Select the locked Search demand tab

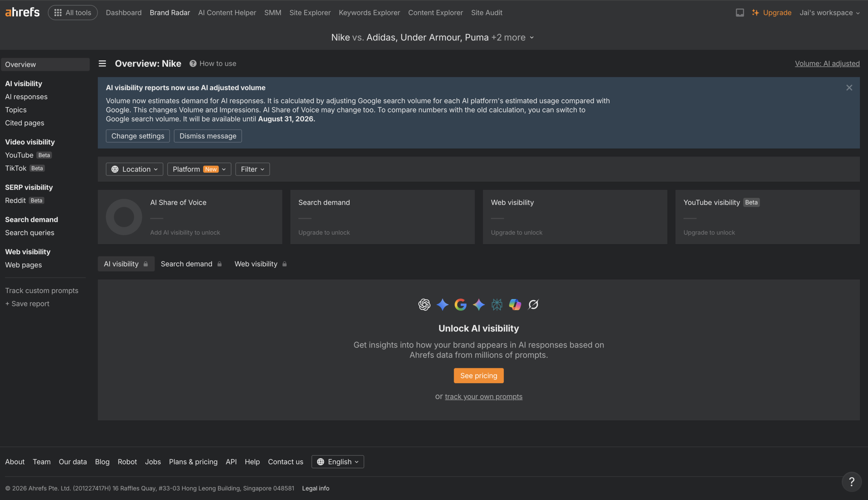[191, 264]
